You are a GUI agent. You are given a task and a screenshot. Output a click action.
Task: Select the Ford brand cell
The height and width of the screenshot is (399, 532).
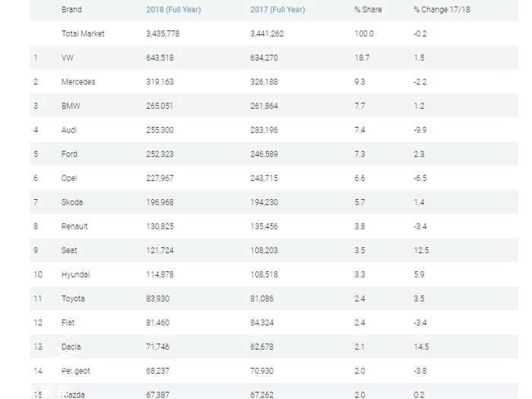(x=69, y=154)
